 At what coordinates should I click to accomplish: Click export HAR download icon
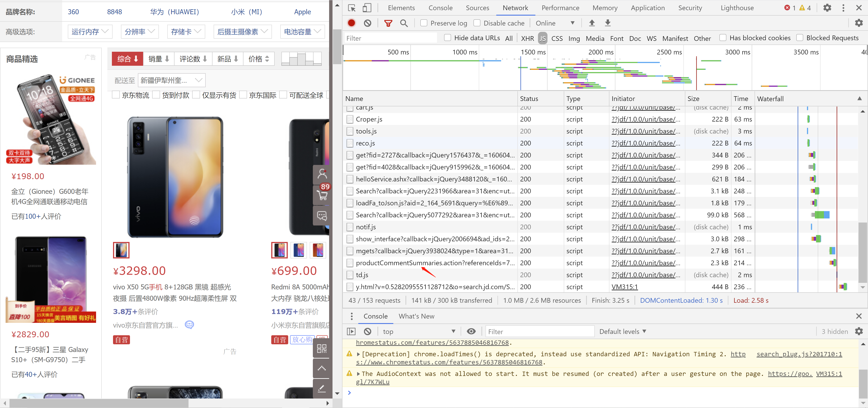tap(608, 23)
